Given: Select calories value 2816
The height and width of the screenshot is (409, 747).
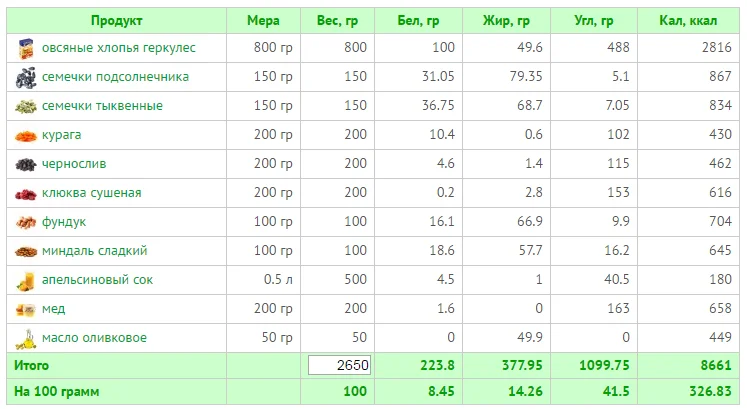Looking at the screenshot, I should (717, 47).
